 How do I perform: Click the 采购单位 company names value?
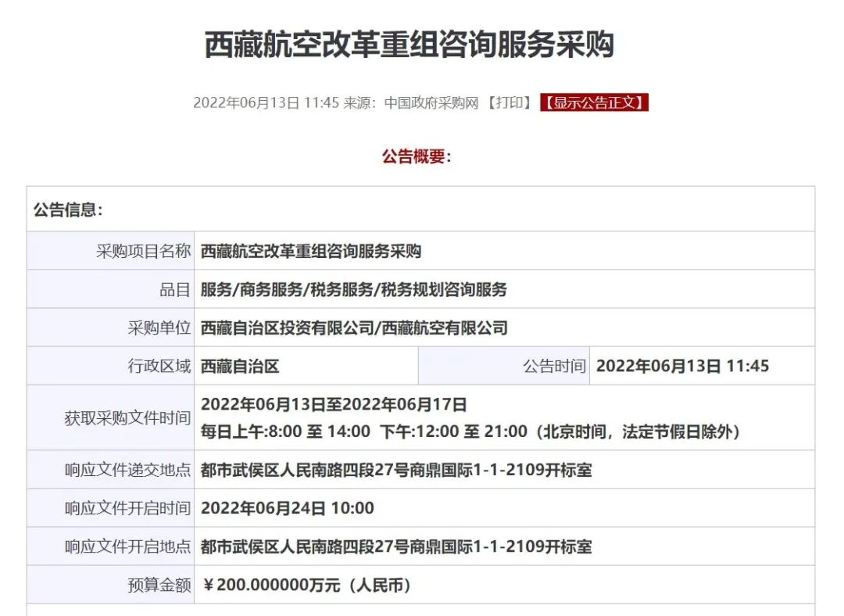(353, 328)
